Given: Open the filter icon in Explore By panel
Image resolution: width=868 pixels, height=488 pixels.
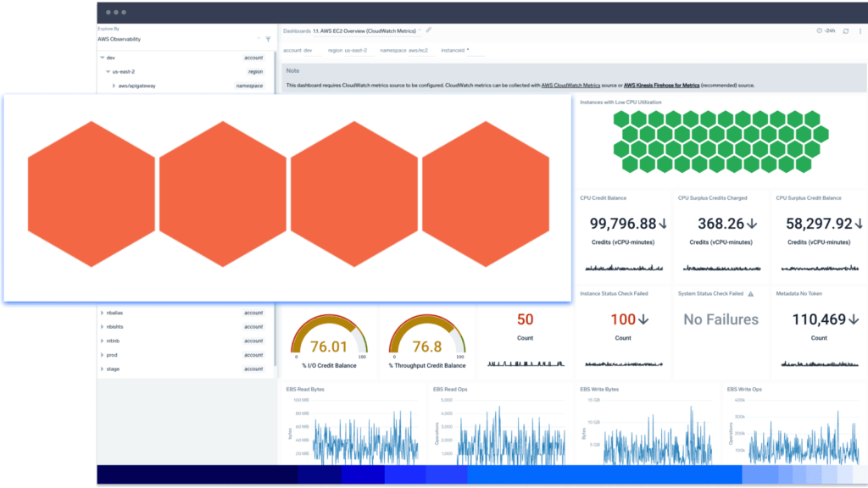Looking at the screenshot, I should 270,38.
